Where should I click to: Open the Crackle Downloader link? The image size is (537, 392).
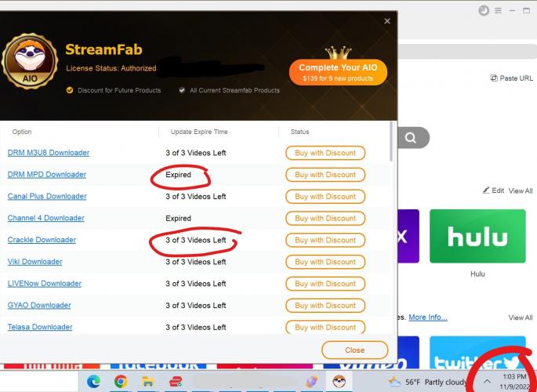pos(42,240)
